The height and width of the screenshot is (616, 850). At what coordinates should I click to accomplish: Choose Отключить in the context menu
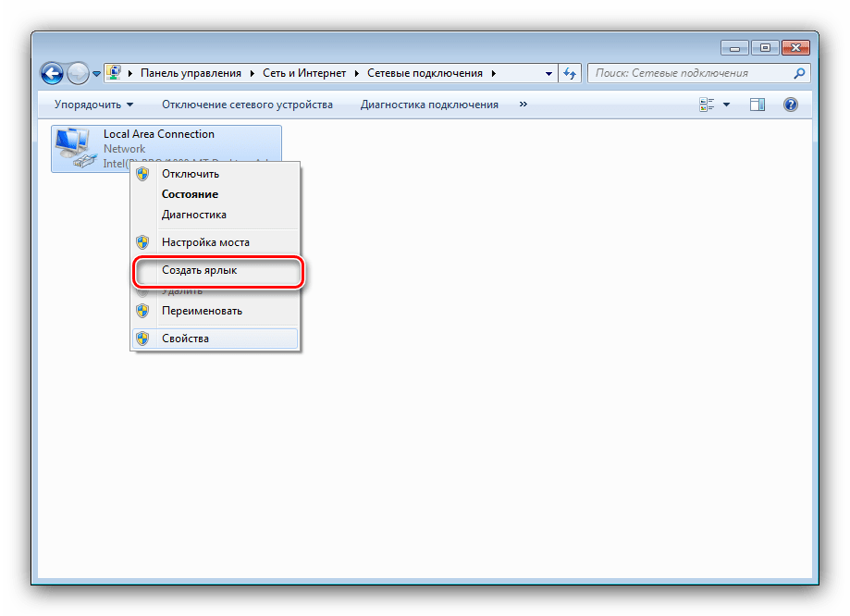216,174
